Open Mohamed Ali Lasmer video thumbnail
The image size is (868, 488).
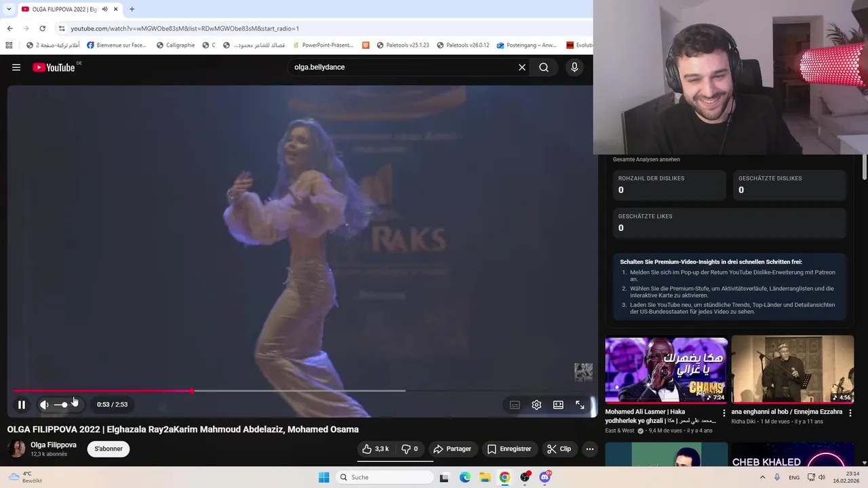[x=666, y=369]
